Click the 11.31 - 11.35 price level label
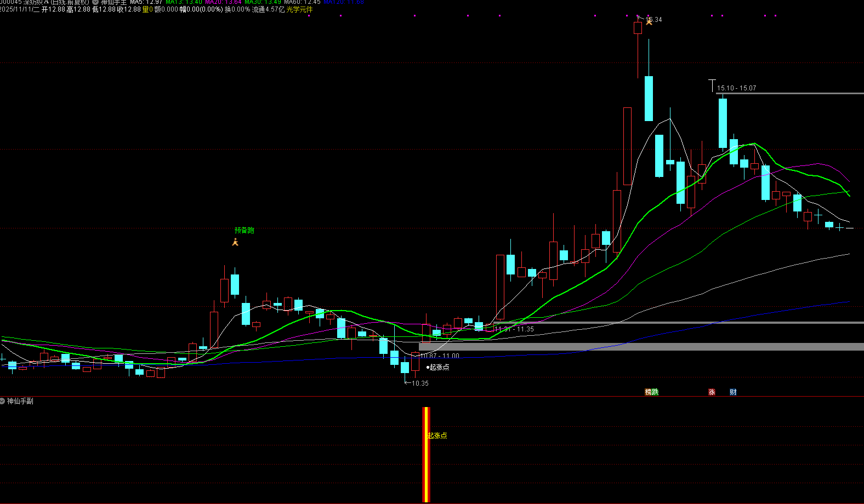Viewport: 864px width, 504px height. point(514,329)
